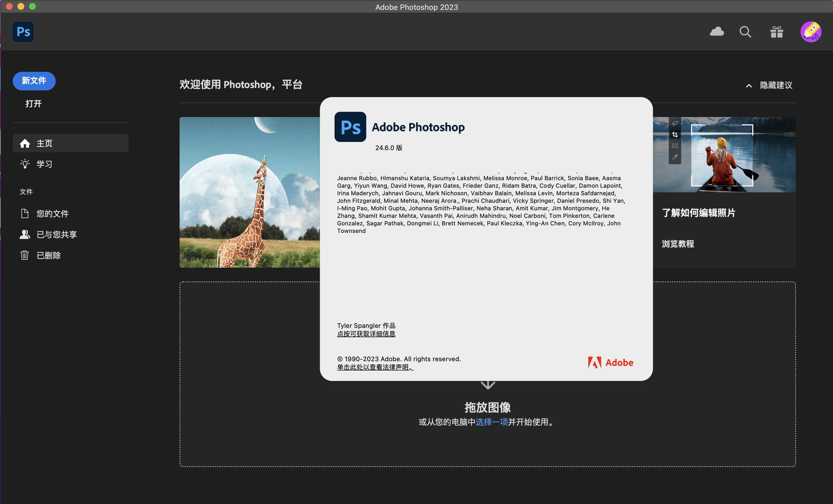Click the Photoshop Ps logo in header
The height and width of the screenshot is (504, 833).
click(23, 32)
